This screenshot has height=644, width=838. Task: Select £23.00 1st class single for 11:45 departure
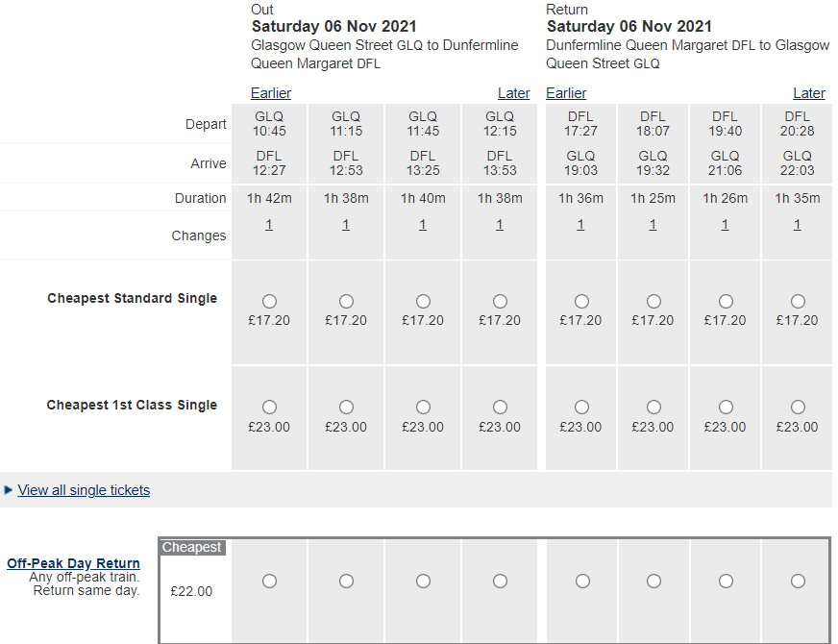(x=423, y=408)
